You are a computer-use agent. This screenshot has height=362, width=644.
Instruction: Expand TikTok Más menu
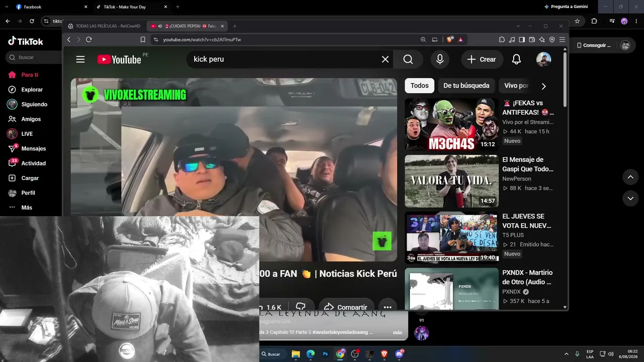(x=20, y=207)
